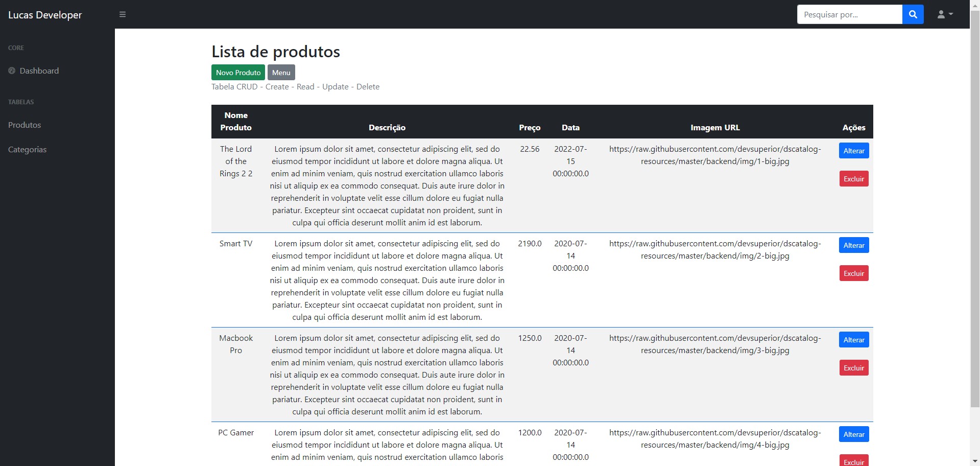The width and height of the screenshot is (980, 466).
Task: Select Categorias in the sidebar
Action: point(27,149)
